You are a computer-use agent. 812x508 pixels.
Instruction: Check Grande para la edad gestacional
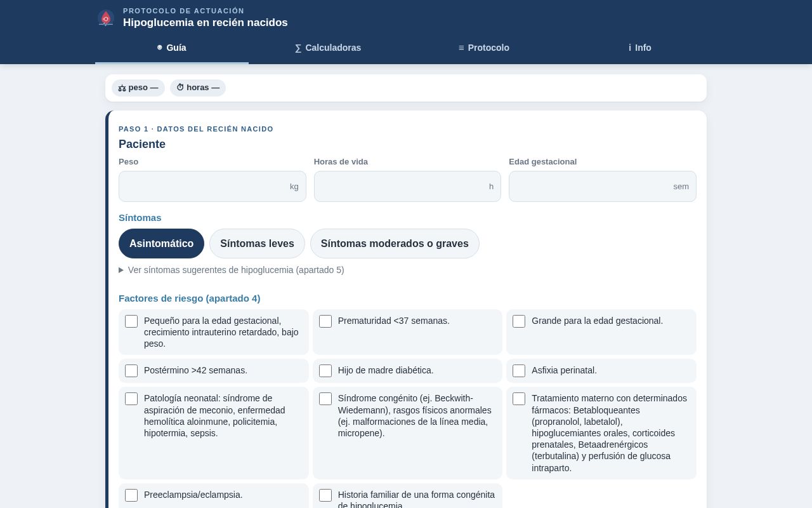point(519,321)
